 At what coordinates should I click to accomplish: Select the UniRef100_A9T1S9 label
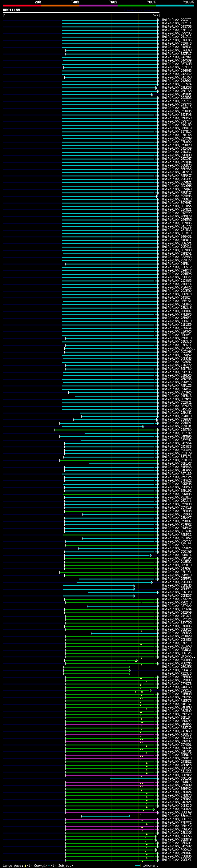pyautogui.click(x=177, y=474)
